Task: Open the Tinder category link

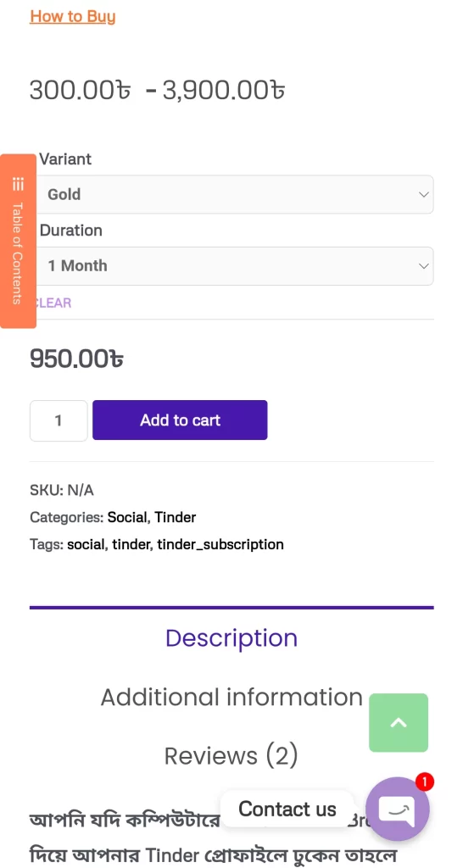Action: click(175, 518)
